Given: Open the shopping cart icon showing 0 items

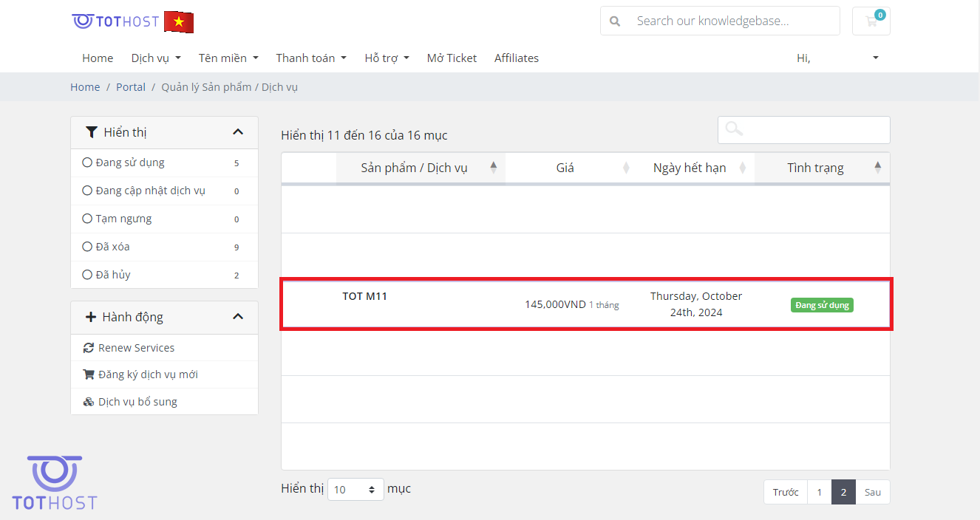Looking at the screenshot, I should [x=871, y=21].
